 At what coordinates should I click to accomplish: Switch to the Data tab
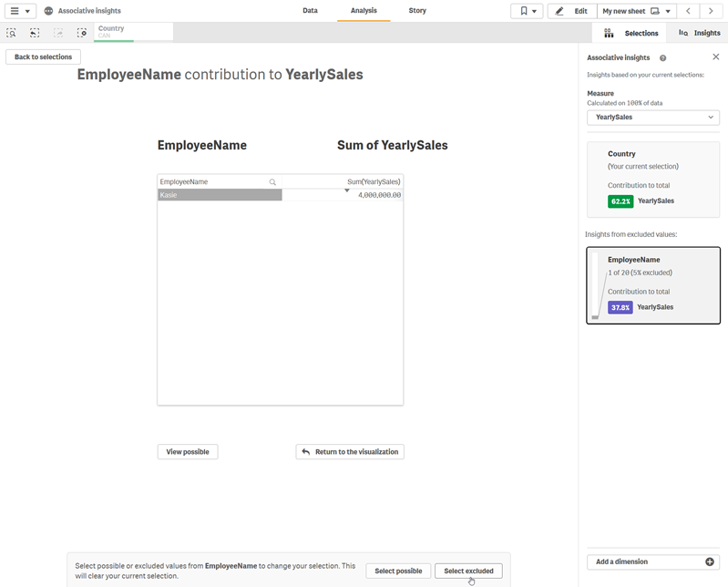click(310, 11)
